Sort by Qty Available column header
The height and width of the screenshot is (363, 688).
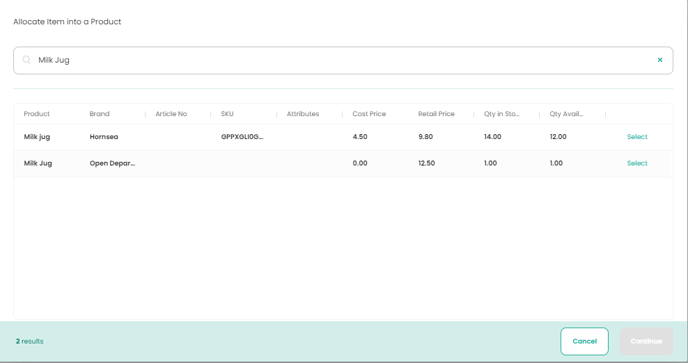click(566, 114)
